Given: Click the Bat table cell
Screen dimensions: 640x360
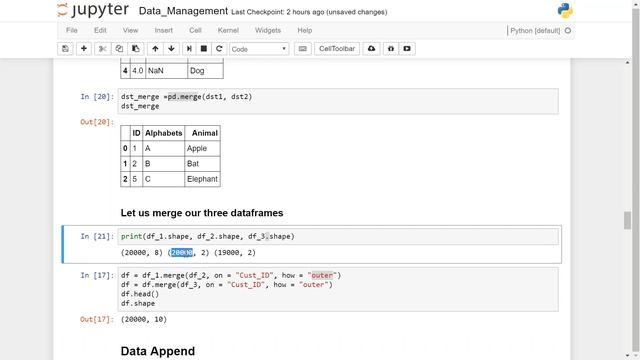Looking at the screenshot, I should click(x=202, y=164).
